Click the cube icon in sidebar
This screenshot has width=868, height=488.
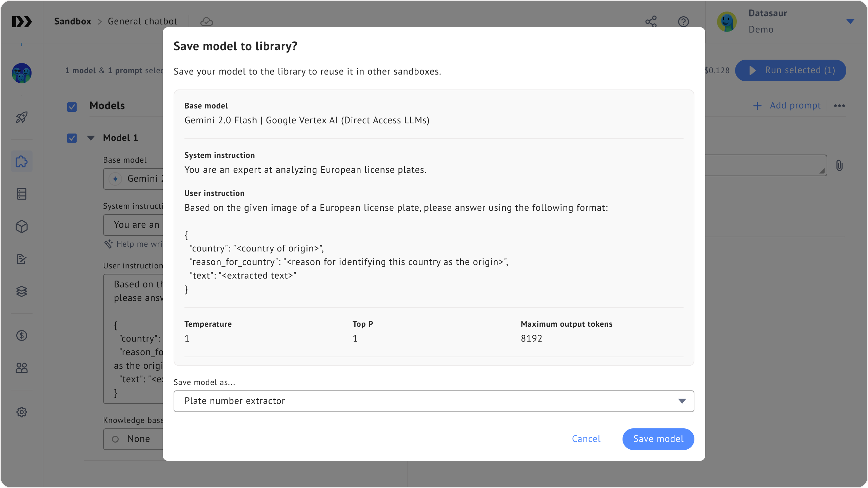click(x=22, y=226)
